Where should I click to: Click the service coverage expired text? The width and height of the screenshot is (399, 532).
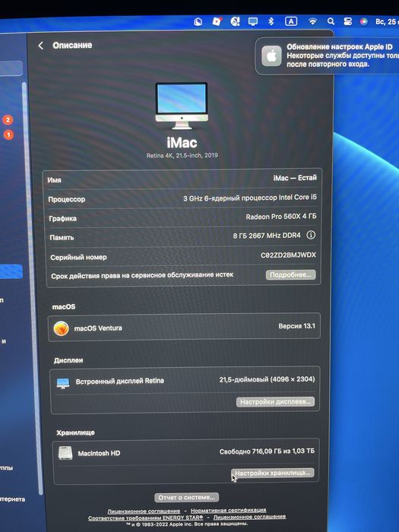(x=142, y=275)
